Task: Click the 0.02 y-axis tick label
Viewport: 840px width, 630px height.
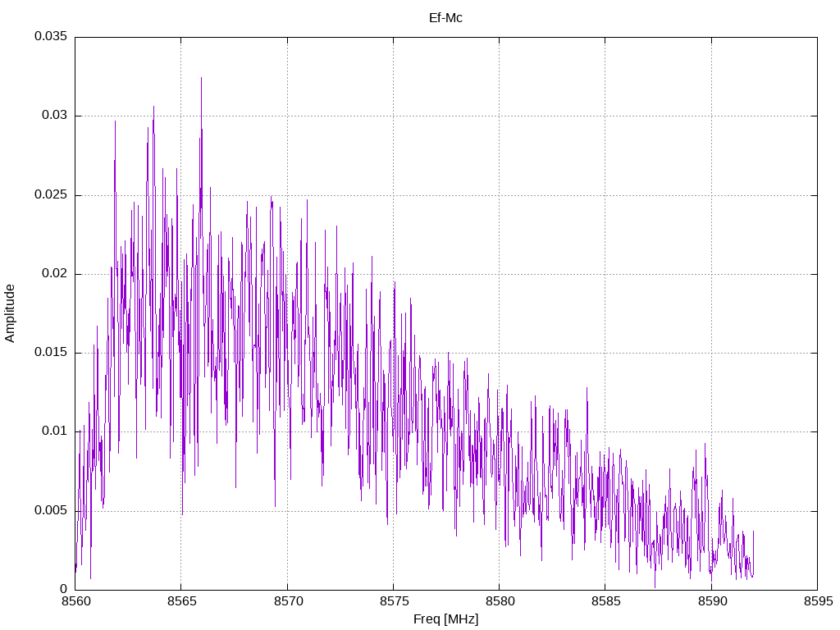Action: (x=55, y=273)
